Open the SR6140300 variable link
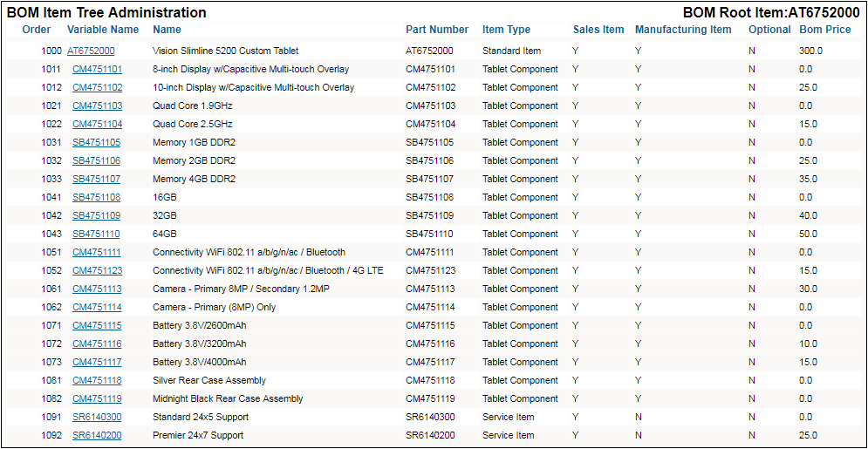Image resolution: width=868 pixels, height=449 pixels. tap(97, 417)
